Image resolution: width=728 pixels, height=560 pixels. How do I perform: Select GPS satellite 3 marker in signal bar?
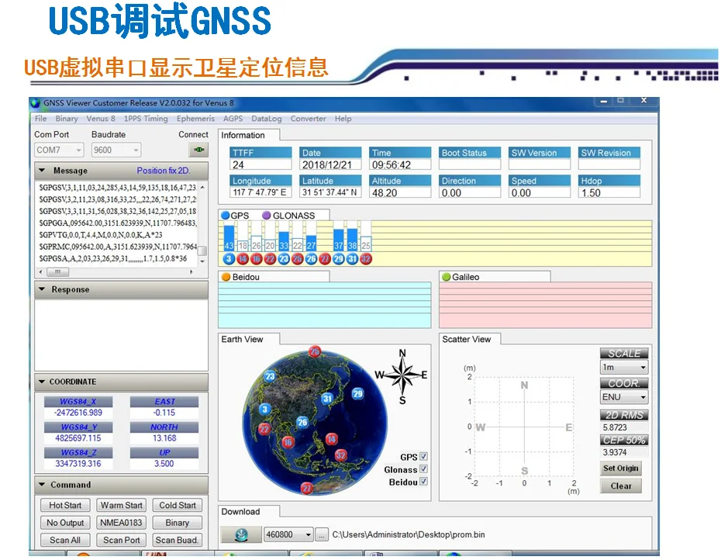pos(229,259)
